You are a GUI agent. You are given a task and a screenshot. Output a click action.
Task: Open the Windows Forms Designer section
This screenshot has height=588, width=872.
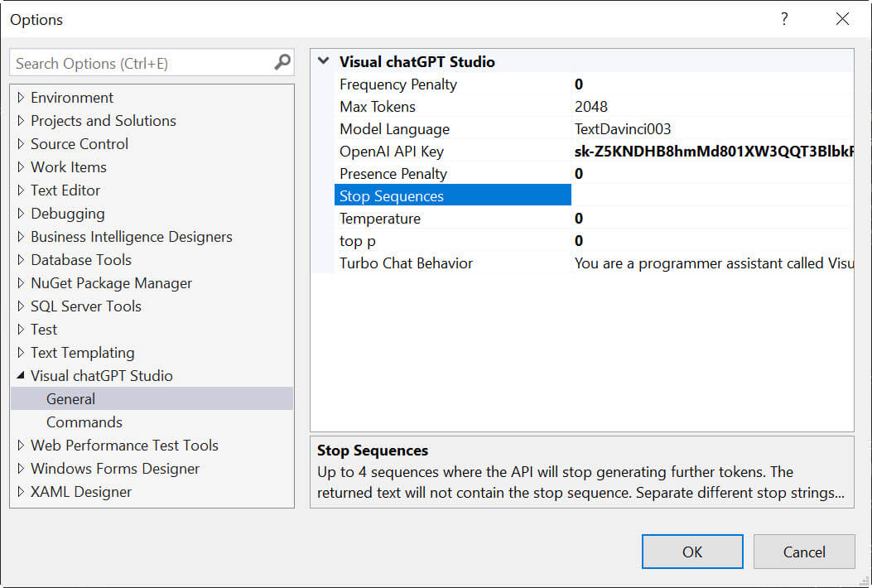click(114, 468)
